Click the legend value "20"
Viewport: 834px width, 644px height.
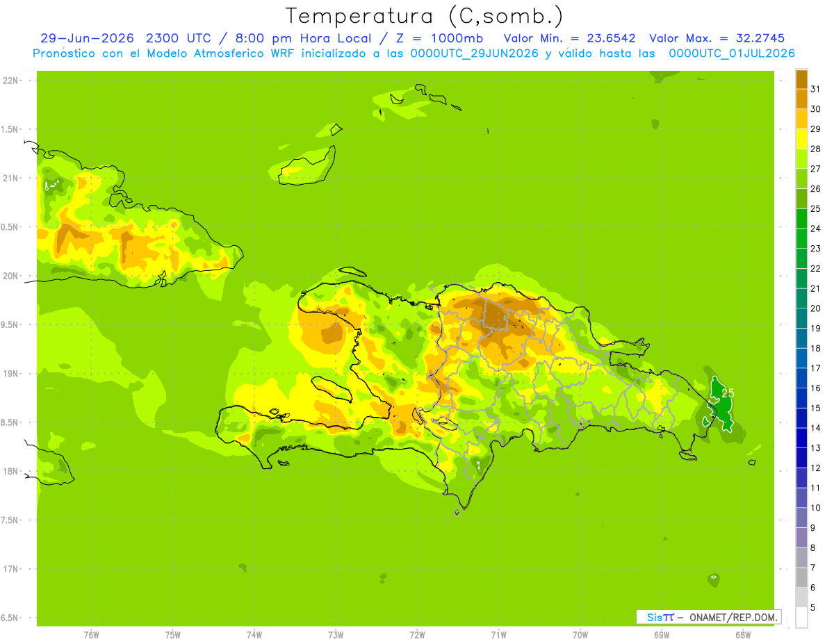click(x=815, y=308)
